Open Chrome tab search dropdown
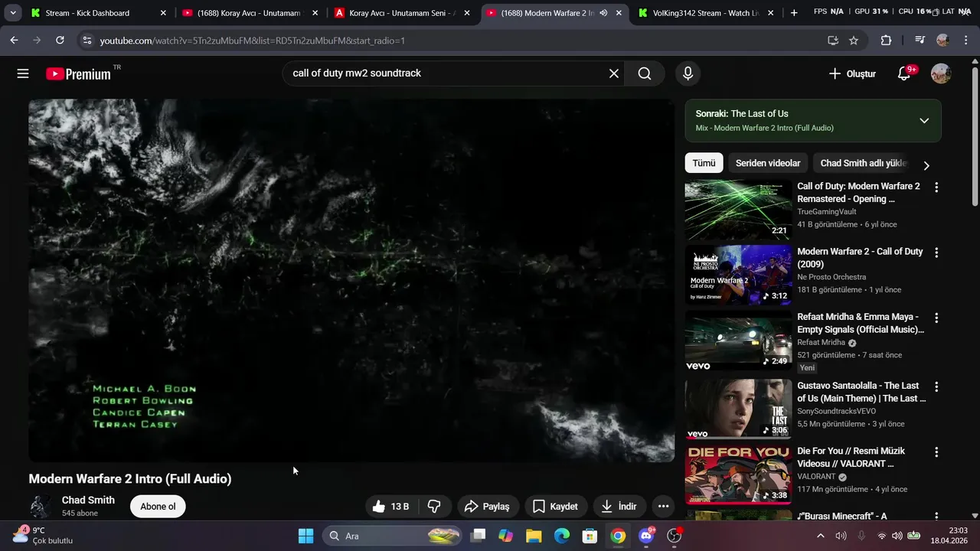980x551 pixels. 13,13
